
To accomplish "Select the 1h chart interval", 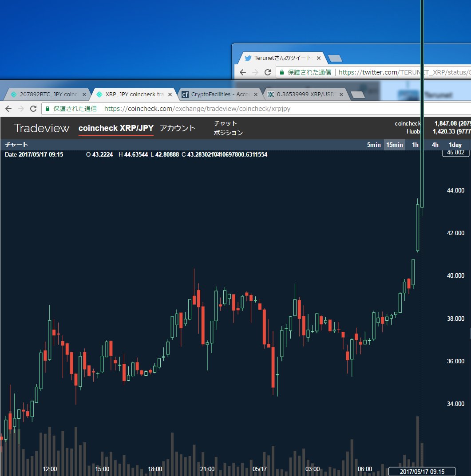I will 415,145.
